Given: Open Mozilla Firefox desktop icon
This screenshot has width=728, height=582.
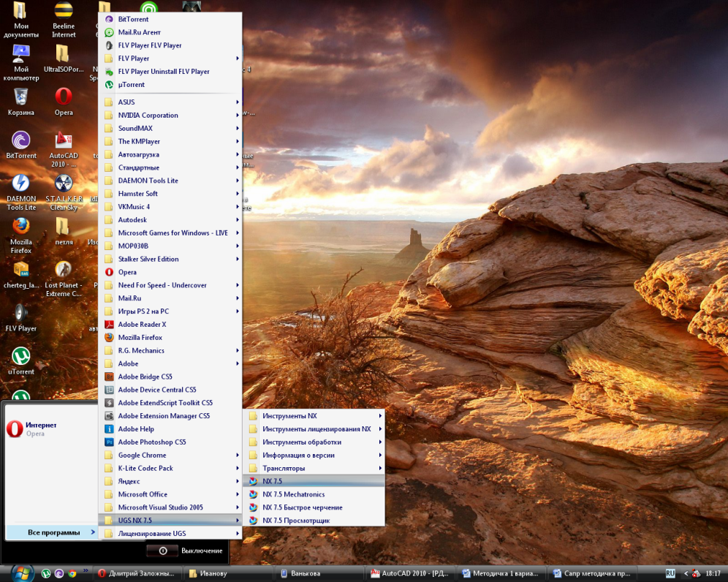Looking at the screenshot, I should pos(21,235).
